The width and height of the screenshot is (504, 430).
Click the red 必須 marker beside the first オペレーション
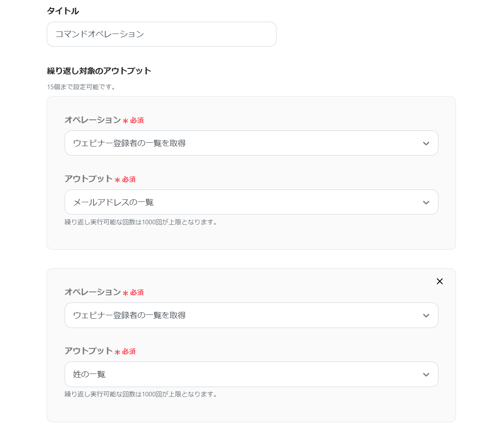137,121
